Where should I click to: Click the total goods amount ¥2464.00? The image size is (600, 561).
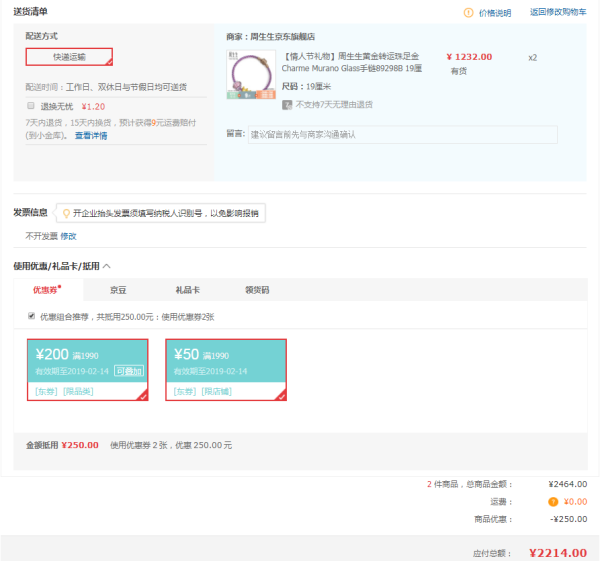click(568, 484)
